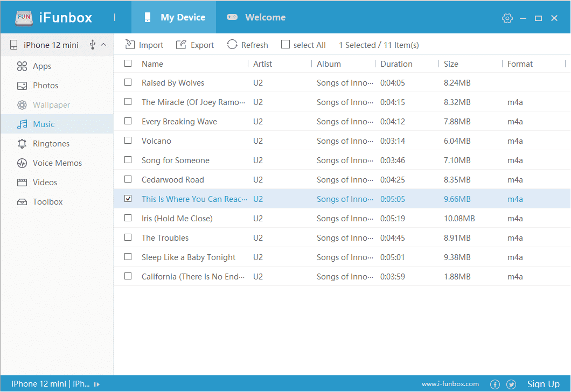
Task: Open the Facebook icon in status bar
Action: click(495, 384)
